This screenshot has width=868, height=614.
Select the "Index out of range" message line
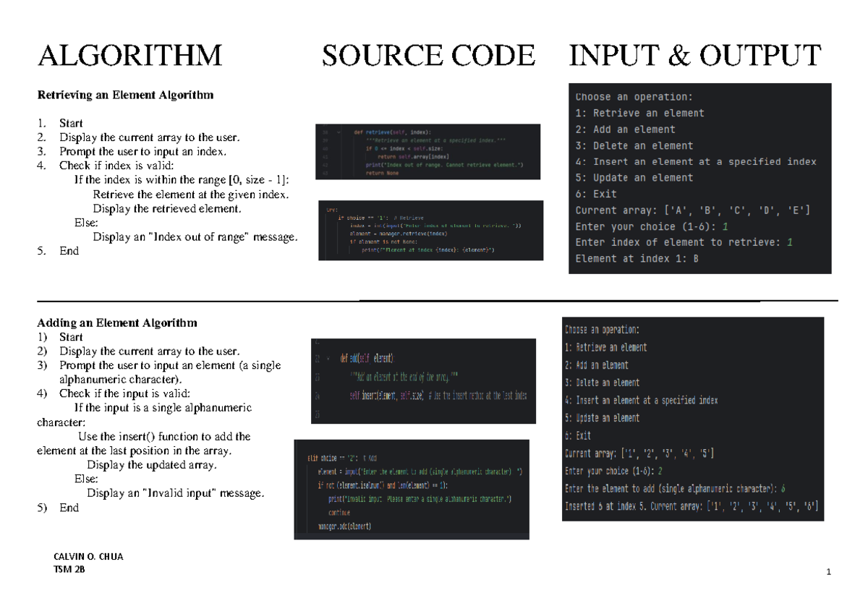(x=195, y=237)
